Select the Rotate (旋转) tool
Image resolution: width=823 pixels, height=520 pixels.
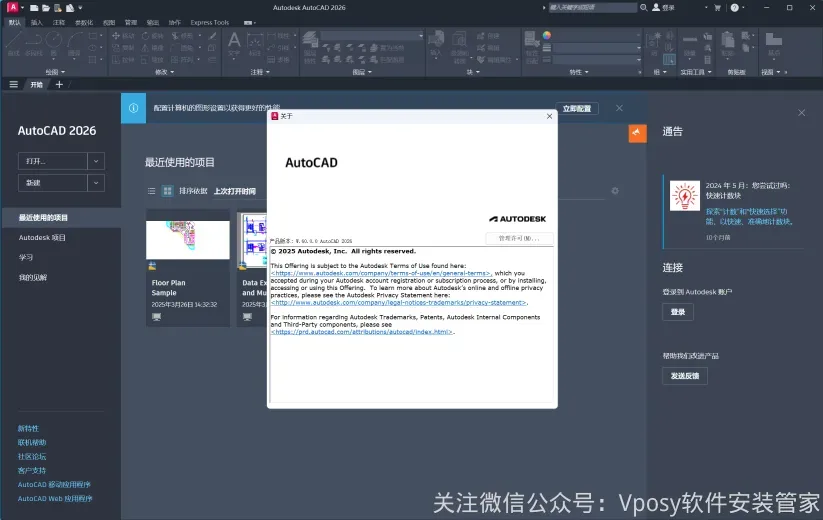[153, 36]
